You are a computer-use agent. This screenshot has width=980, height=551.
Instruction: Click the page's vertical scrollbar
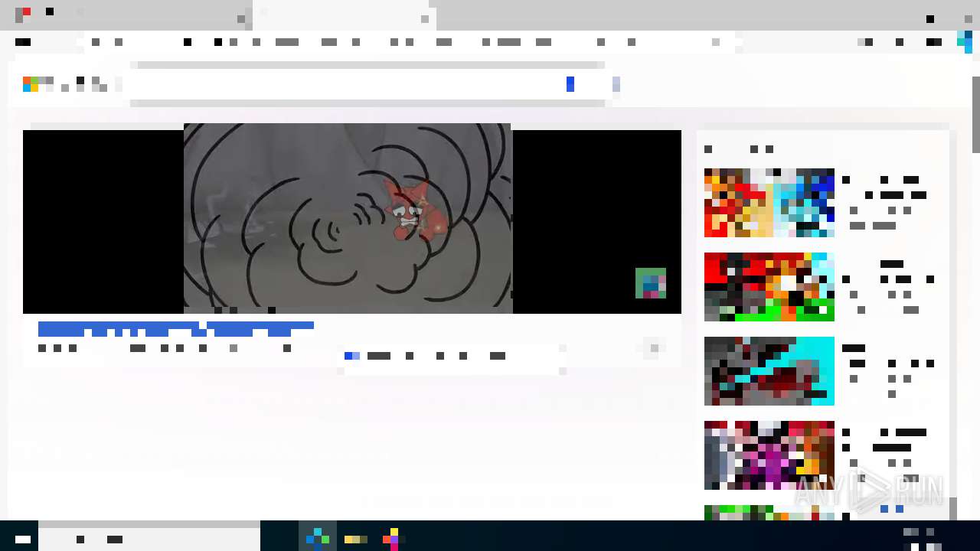point(975,115)
